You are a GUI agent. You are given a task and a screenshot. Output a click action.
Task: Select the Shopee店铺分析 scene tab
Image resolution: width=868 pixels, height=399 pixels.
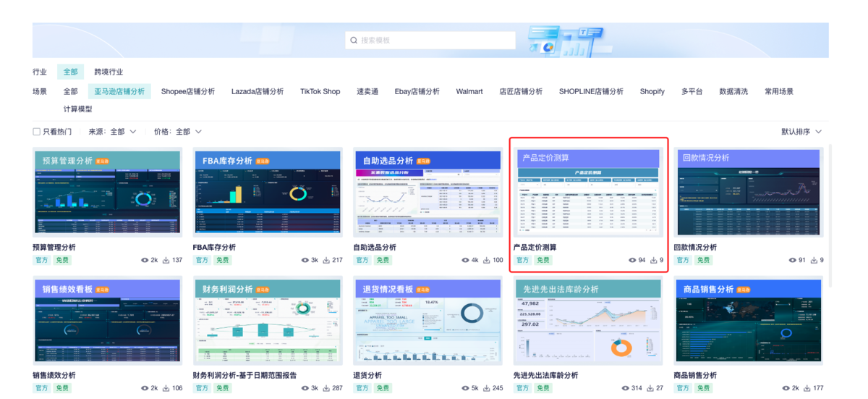click(188, 92)
